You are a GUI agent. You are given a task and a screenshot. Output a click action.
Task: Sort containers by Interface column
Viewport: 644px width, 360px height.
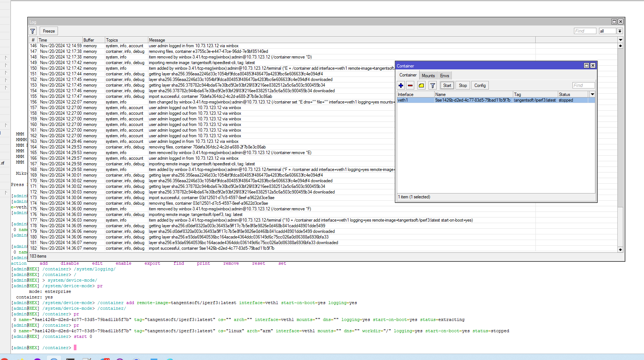pos(415,94)
